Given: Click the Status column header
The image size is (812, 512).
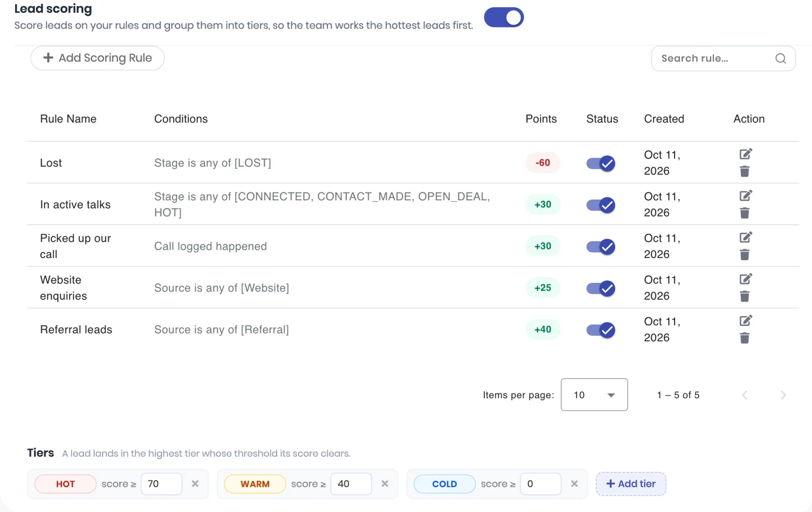Looking at the screenshot, I should coord(602,119).
